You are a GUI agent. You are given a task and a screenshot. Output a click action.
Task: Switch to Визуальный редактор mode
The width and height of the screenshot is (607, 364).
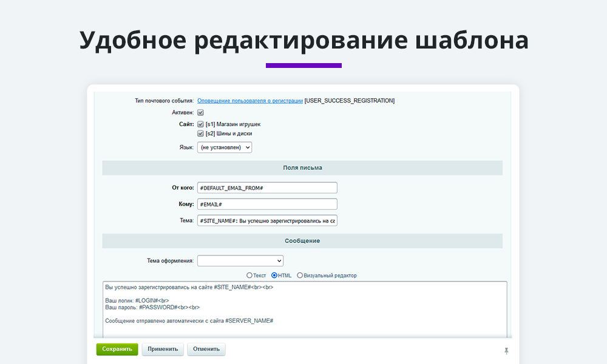(x=300, y=275)
